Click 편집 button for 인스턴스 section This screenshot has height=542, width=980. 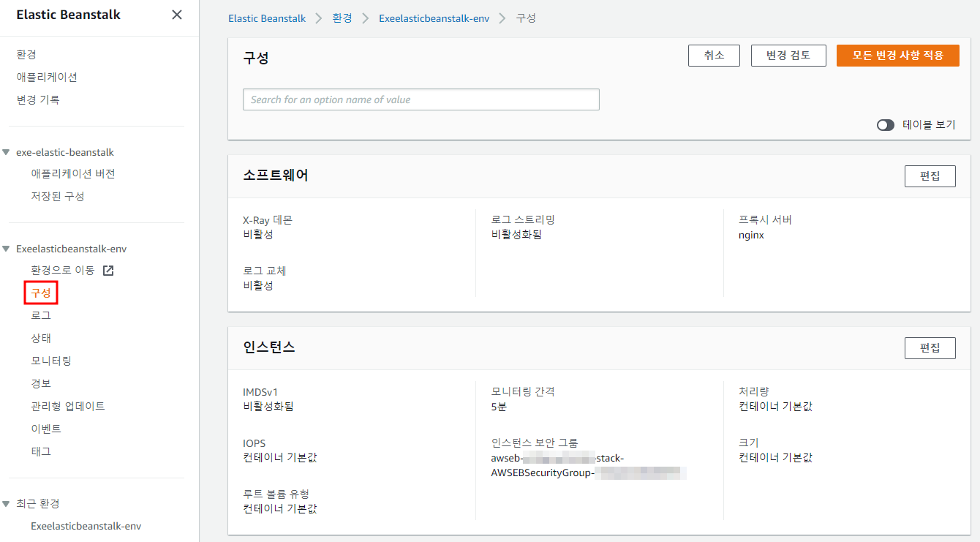(x=930, y=348)
